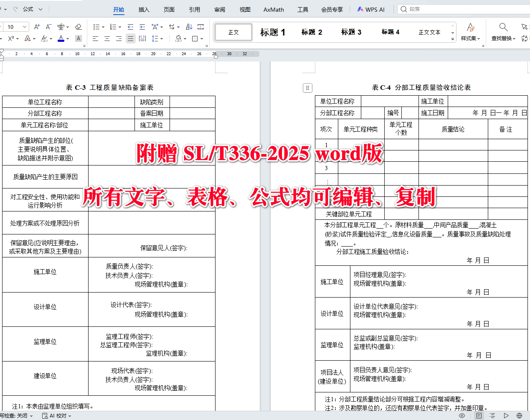Toggle center text alignment
Viewport: 530px width, 420px height.
[107, 38]
